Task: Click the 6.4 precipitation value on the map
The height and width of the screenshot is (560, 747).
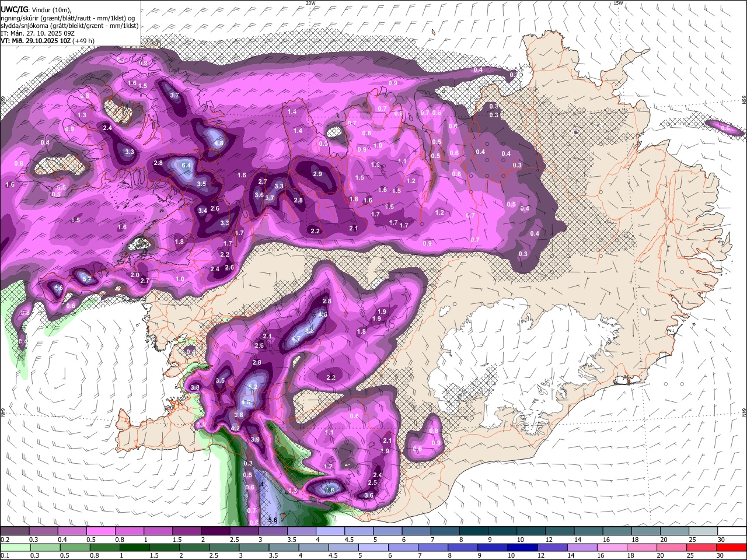Action: coord(187,166)
